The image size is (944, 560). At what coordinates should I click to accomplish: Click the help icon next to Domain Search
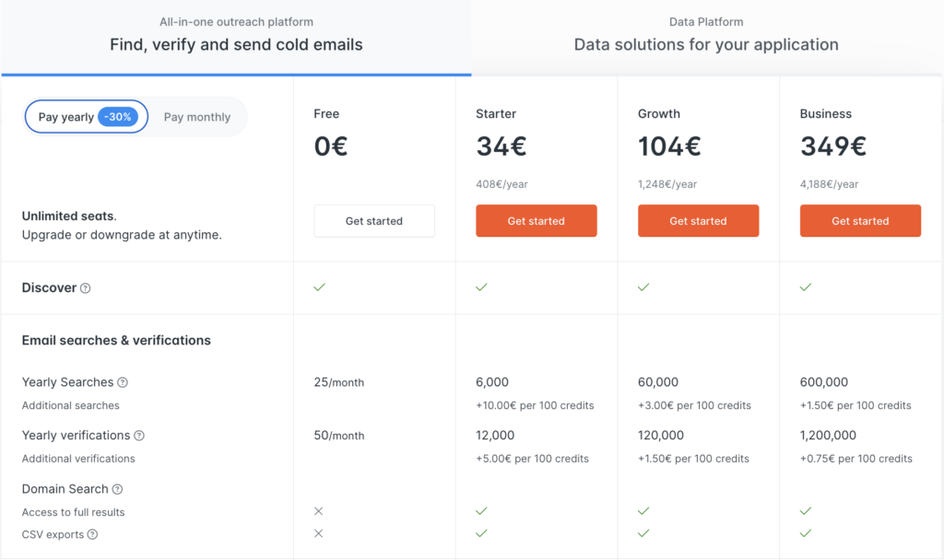(117, 489)
